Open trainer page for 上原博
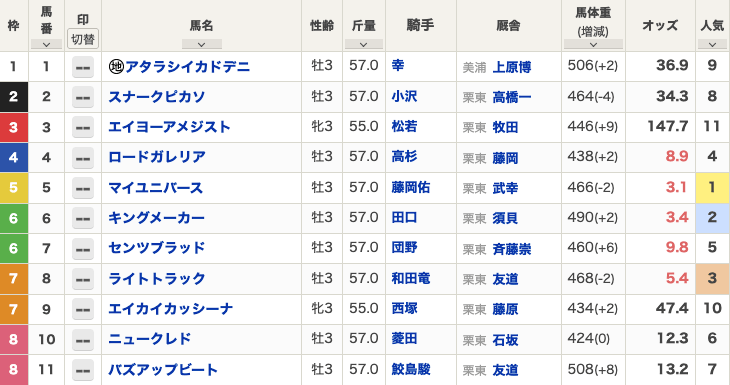The image size is (730, 385). [512, 67]
